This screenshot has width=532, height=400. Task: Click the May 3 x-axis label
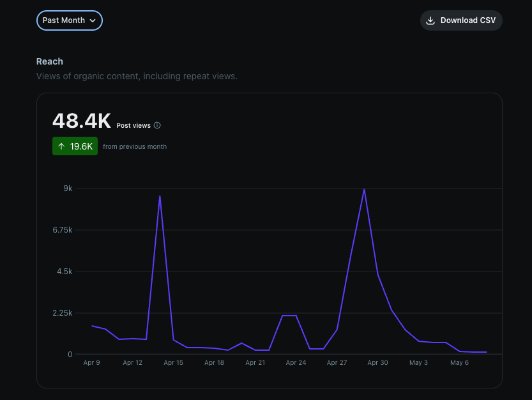tap(418, 363)
